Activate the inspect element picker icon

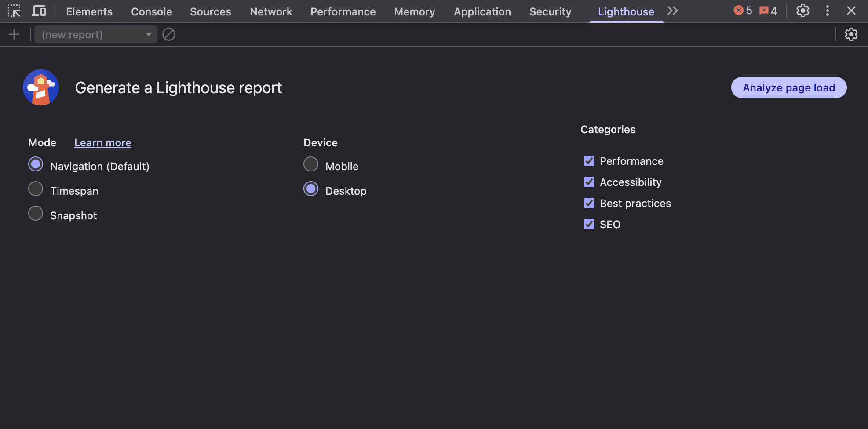[14, 11]
